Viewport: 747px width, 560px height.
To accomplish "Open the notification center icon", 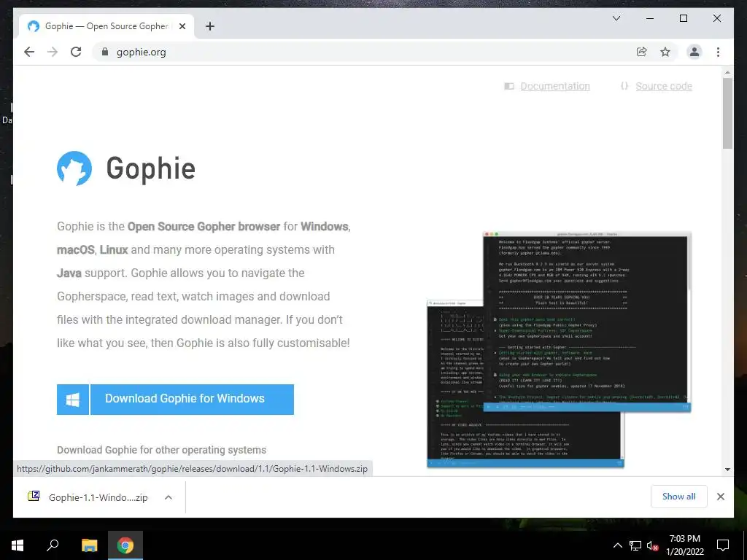I will (723, 545).
